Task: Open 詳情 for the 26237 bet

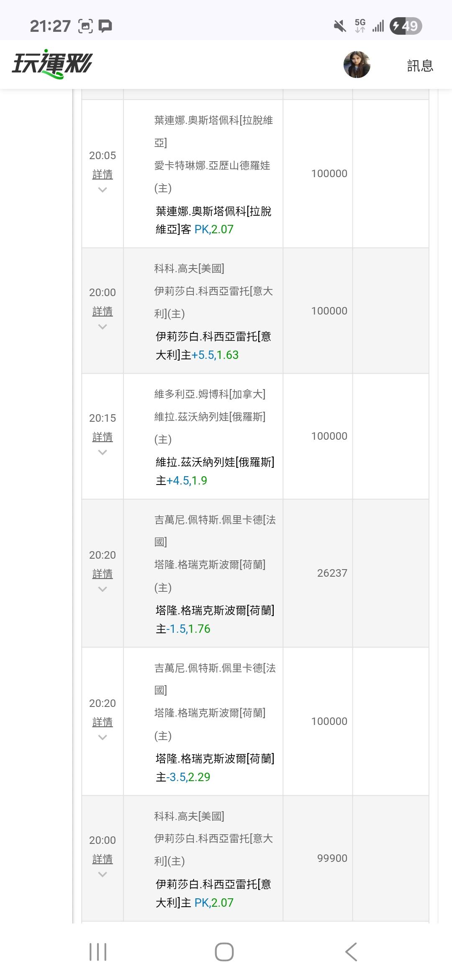Action: pos(103,574)
